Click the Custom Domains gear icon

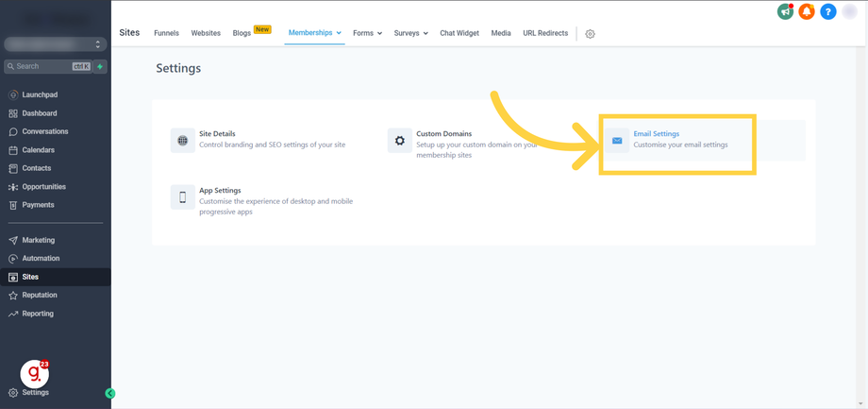point(400,141)
